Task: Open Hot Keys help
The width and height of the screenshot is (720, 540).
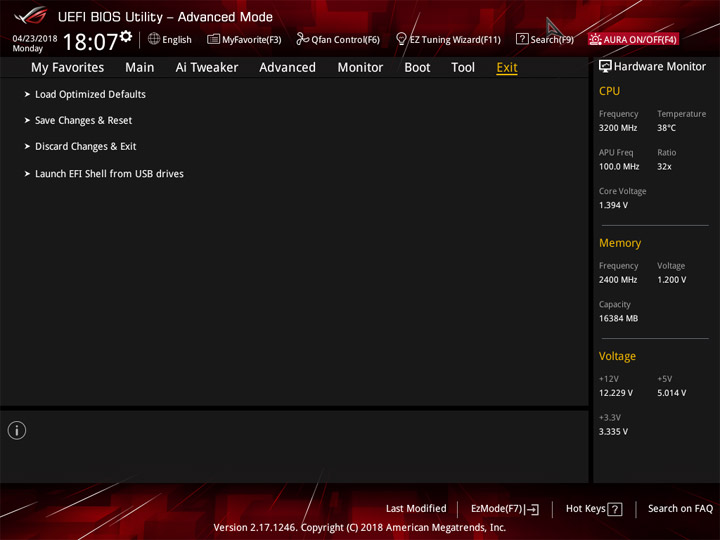Action: click(594, 509)
